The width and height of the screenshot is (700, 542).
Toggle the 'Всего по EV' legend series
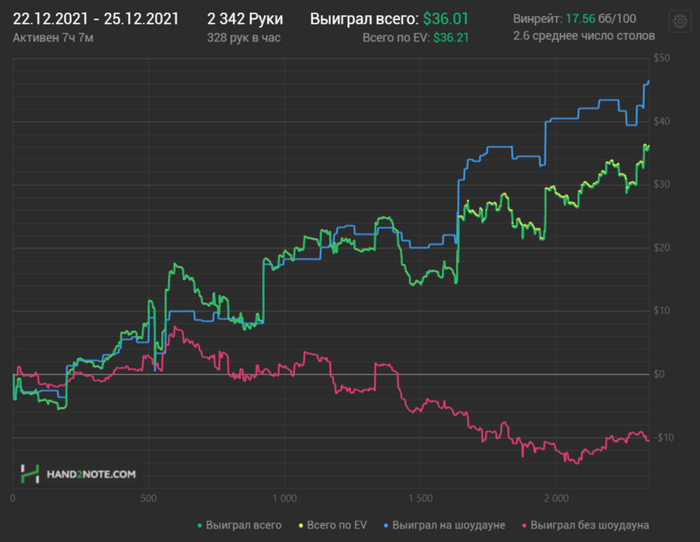tap(333, 525)
